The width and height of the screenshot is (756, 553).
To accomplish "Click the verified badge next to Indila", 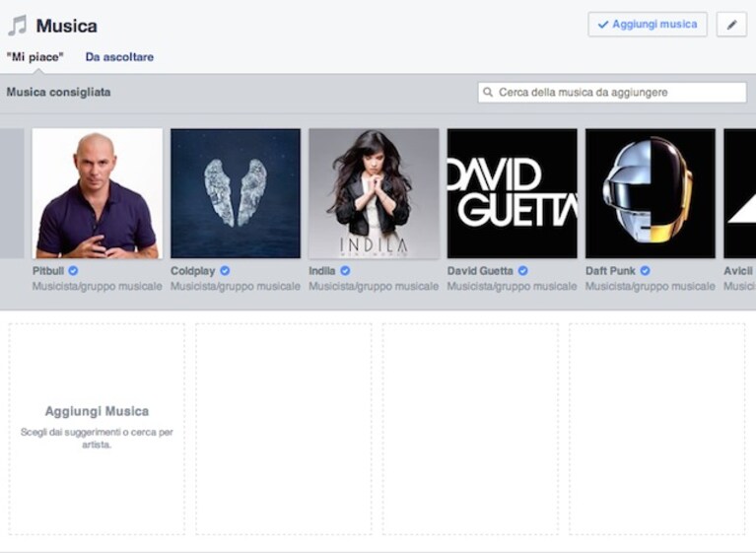I will [345, 271].
